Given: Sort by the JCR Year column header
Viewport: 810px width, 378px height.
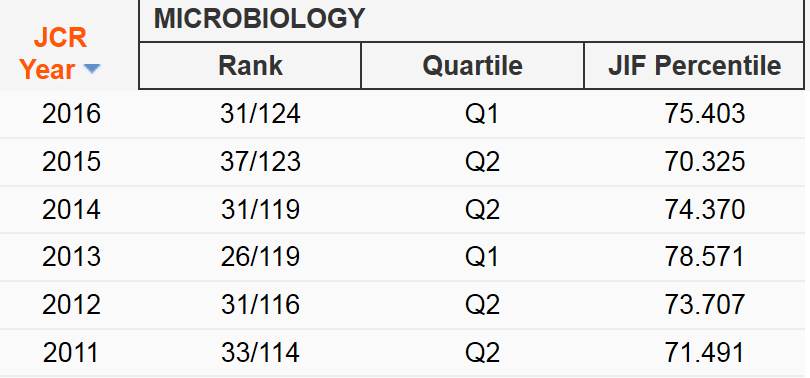Looking at the screenshot, I should 60,53.
